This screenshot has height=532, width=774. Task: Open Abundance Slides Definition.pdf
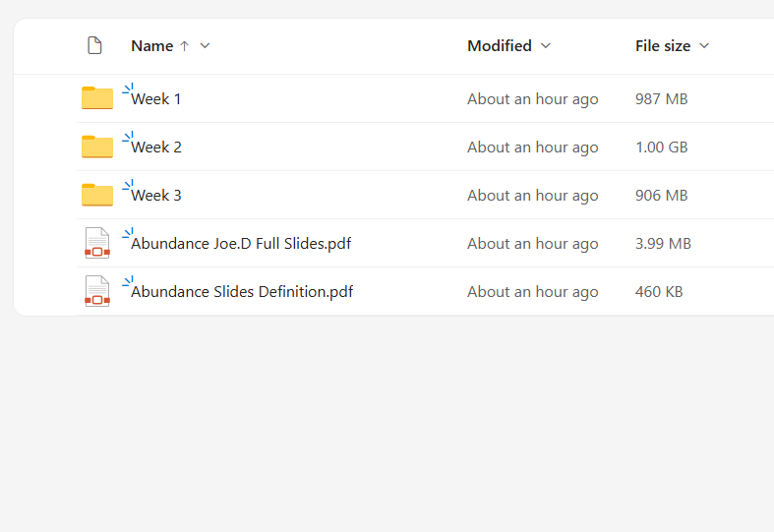pyautogui.click(x=242, y=292)
